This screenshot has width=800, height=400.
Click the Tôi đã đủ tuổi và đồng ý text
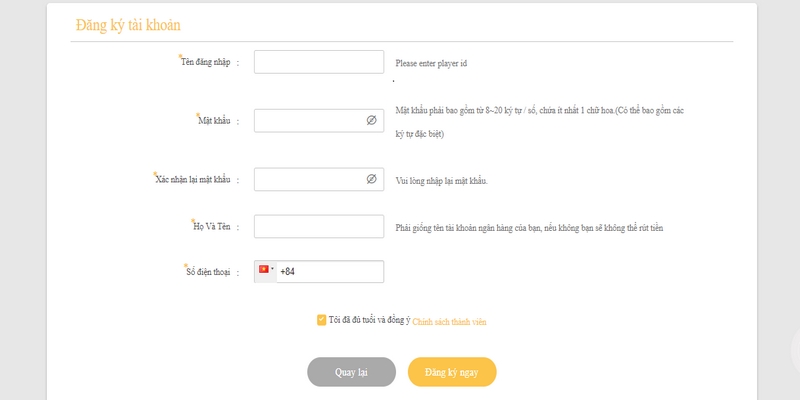coord(369,321)
